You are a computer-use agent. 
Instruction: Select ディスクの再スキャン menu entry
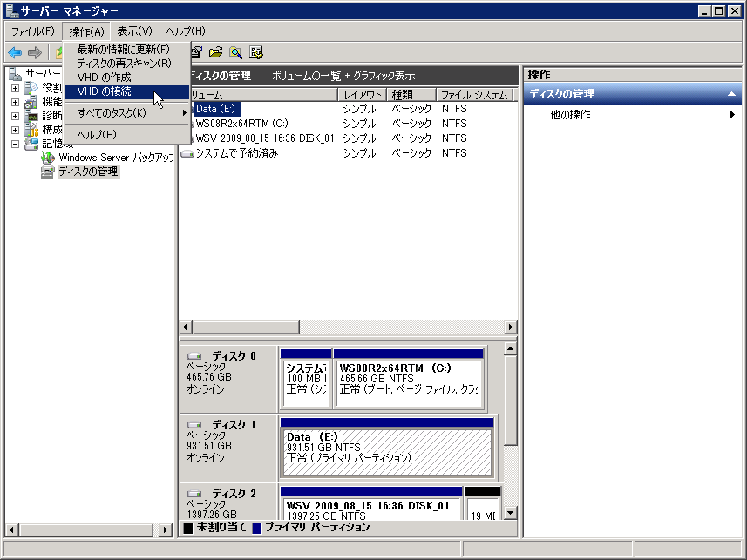click(124, 64)
